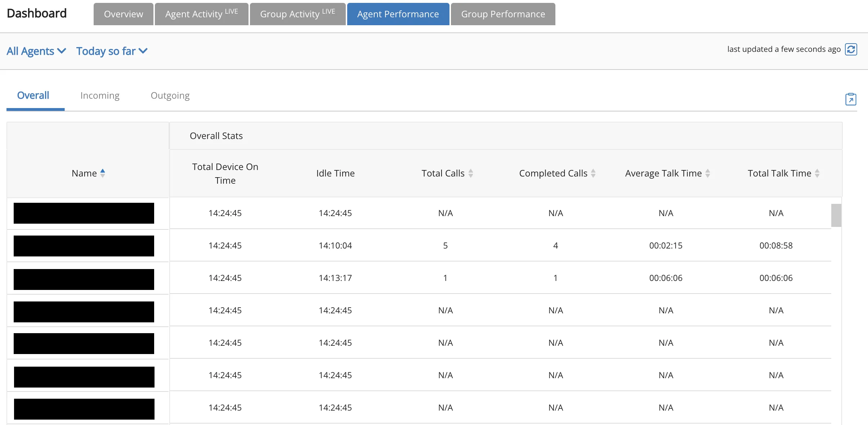Switch to the Outgoing sub-tab
Viewport: 868px width, 425px height.
click(170, 95)
